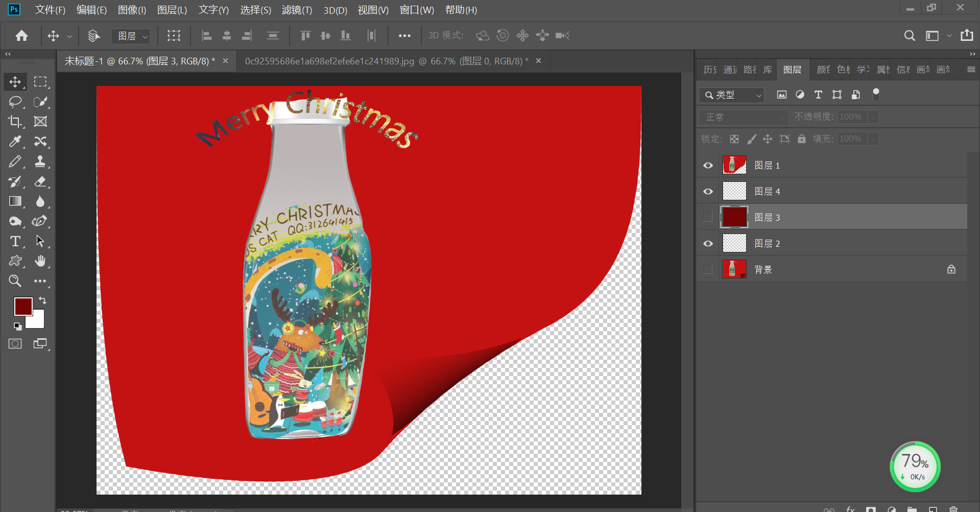Hide layer 图层 1 via eye icon
This screenshot has width=980, height=512.
click(708, 166)
